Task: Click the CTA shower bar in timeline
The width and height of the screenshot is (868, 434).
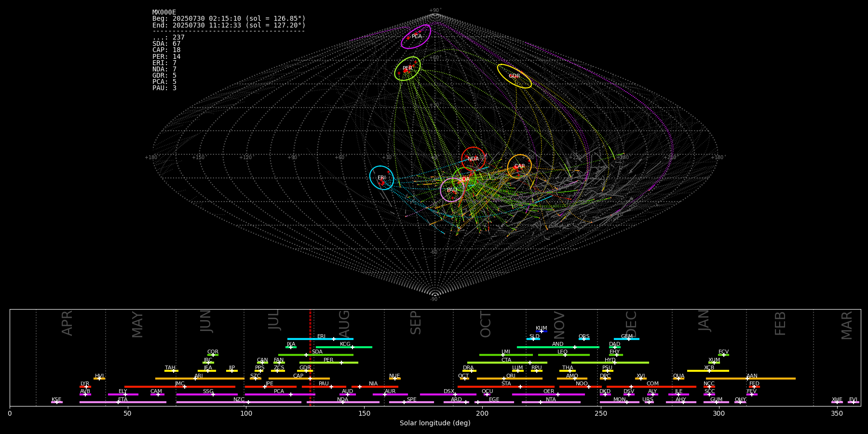Action: coord(507,363)
